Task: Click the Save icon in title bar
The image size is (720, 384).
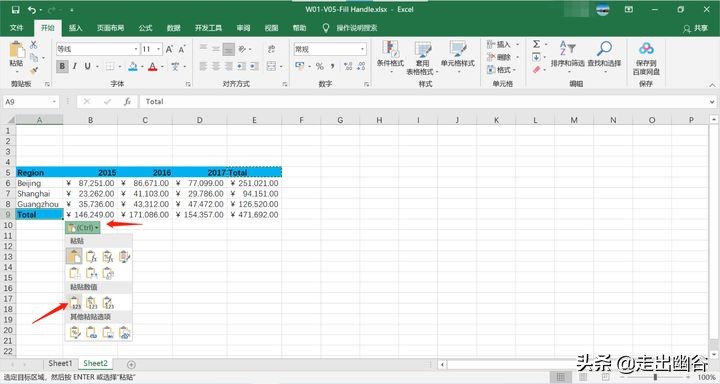Action: [x=16, y=10]
